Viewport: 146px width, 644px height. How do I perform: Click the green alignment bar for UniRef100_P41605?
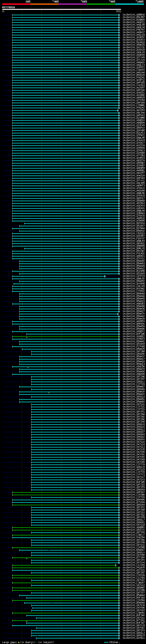point(66,568)
